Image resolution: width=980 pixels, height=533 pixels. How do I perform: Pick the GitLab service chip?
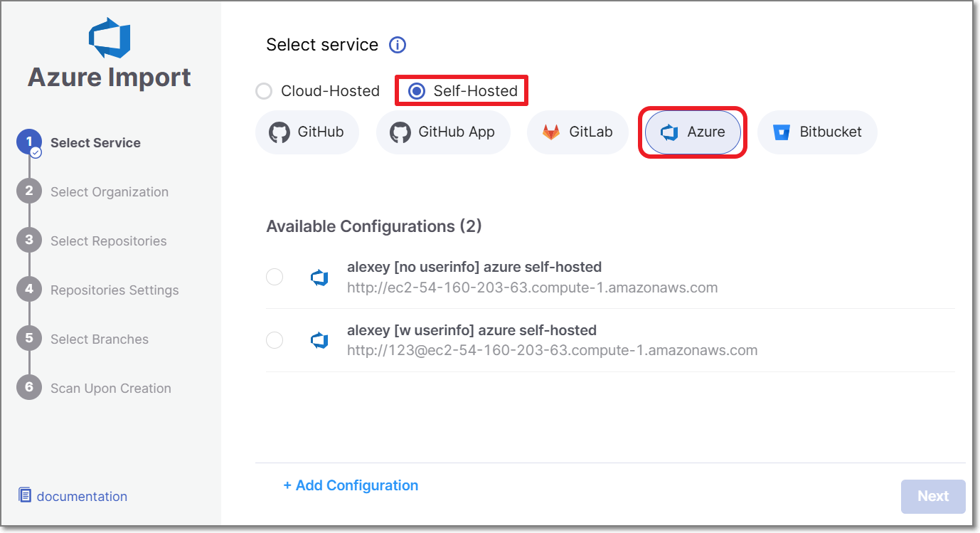tap(577, 132)
